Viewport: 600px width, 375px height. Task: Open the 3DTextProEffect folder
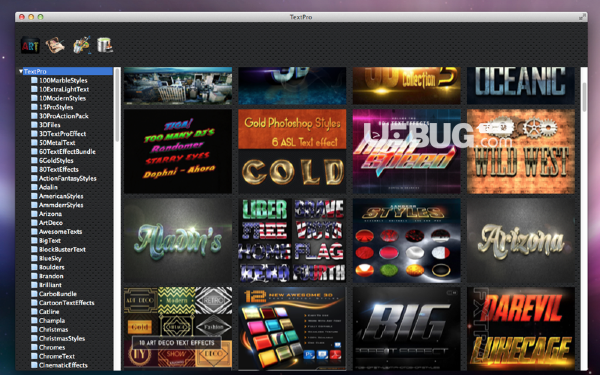tap(62, 134)
